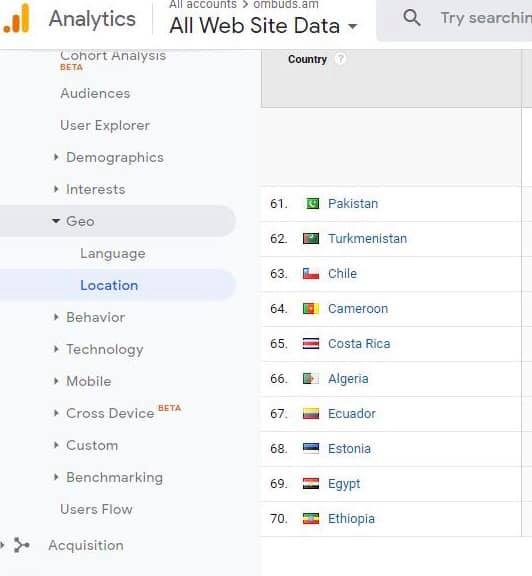This screenshot has height=576, width=532.
Task: Click the Costa Rica flag icon
Action: (311, 343)
